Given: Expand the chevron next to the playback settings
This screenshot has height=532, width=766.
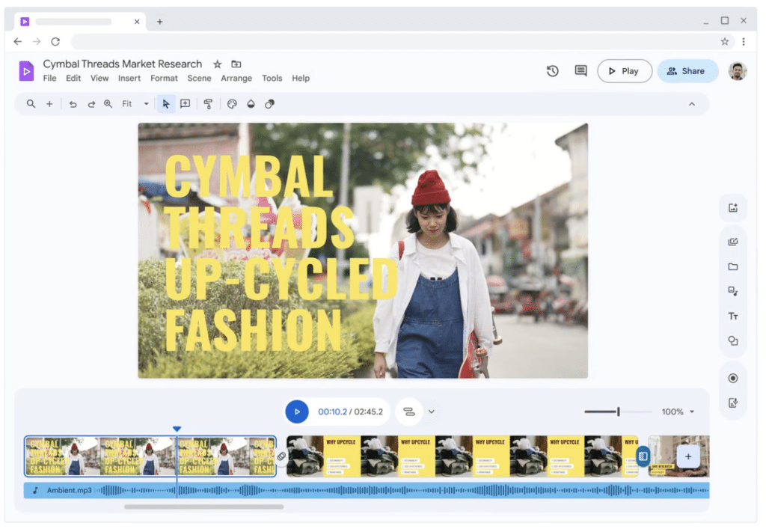Looking at the screenshot, I should 431,412.
